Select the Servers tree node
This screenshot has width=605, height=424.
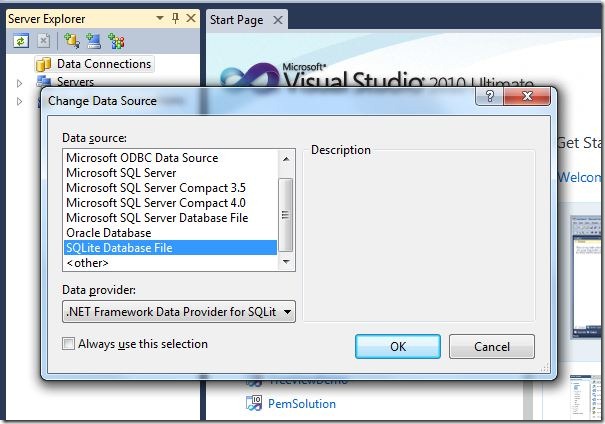click(x=75, y=81)
